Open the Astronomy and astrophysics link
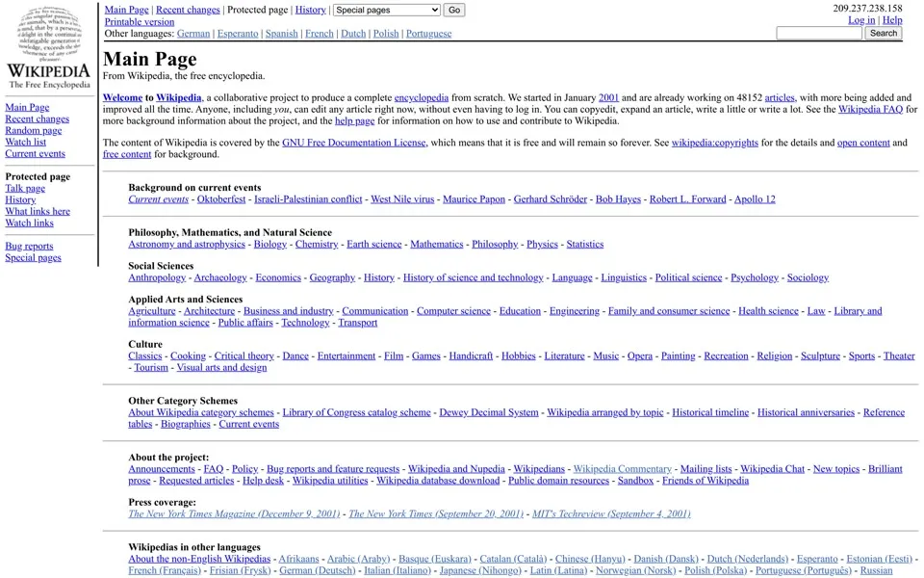924x578 pixels. point(187,244)
